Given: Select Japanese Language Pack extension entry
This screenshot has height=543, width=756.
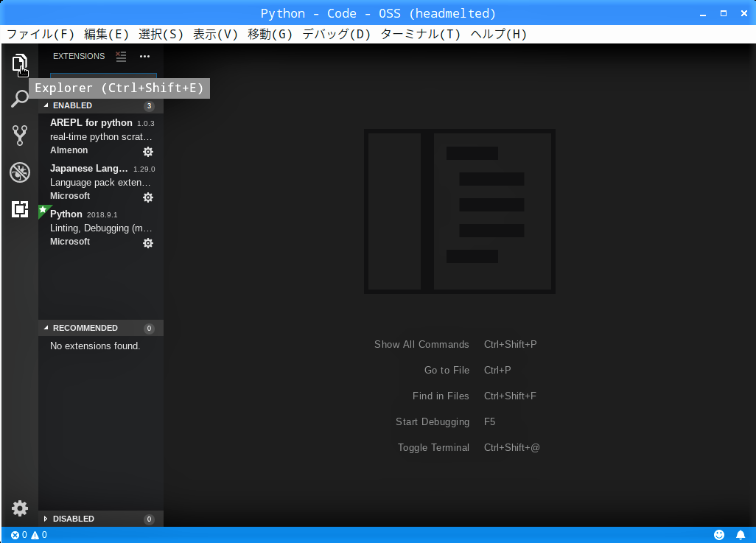Looking at the screenshot, I should click(101, 182).
